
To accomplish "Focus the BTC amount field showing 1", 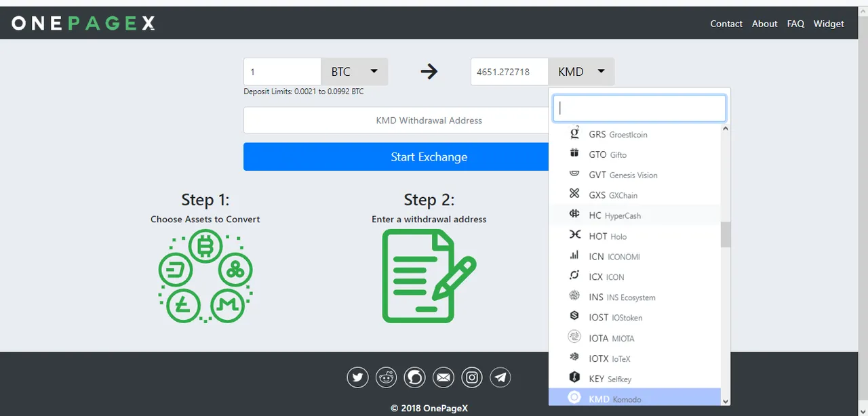I will pos(282,72).
